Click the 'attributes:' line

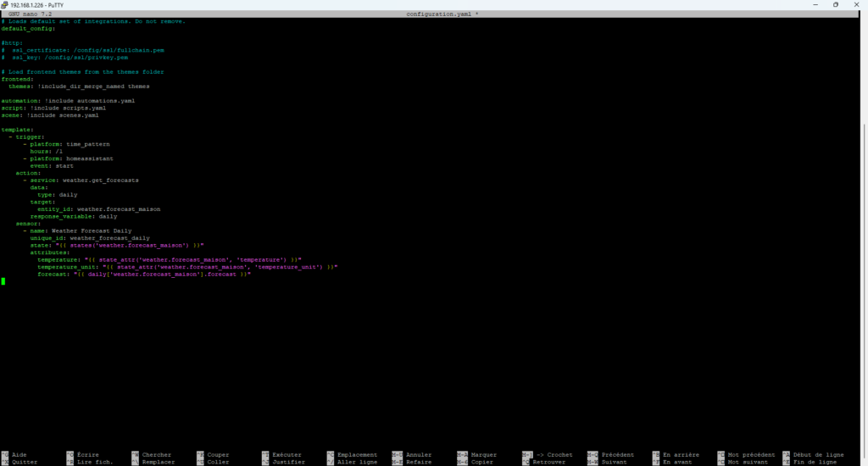(50, 252)
